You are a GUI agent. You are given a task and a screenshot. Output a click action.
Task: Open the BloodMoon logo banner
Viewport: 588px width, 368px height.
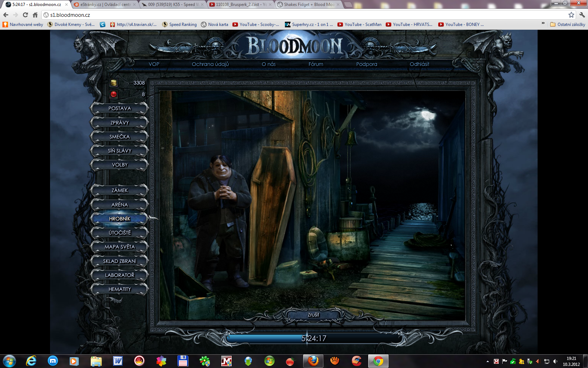point(295,46)
